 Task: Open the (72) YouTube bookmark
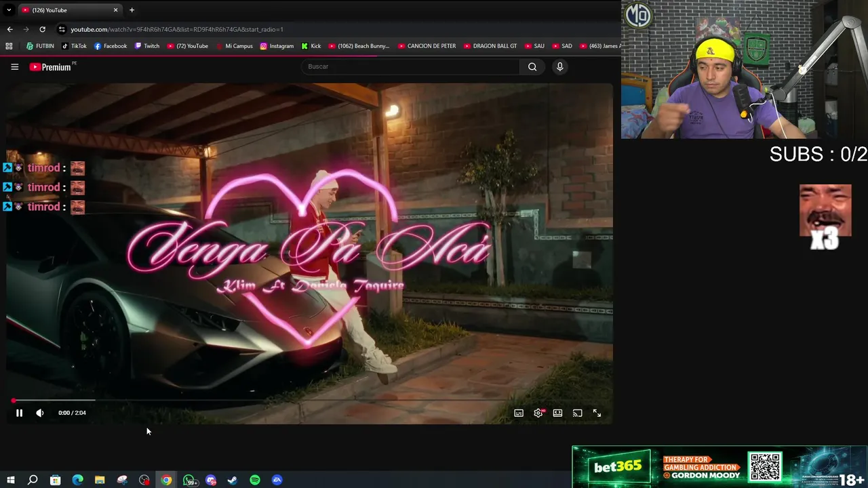187,46
